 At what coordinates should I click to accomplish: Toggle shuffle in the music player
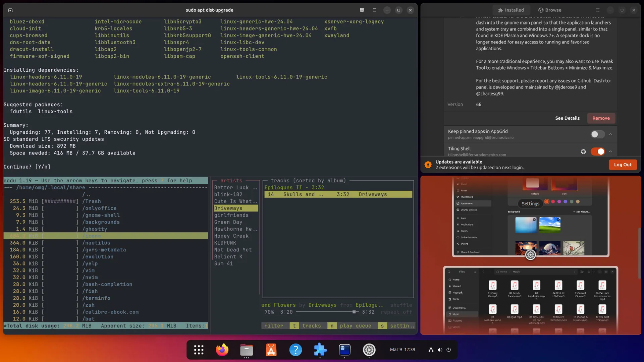(401, 305)
